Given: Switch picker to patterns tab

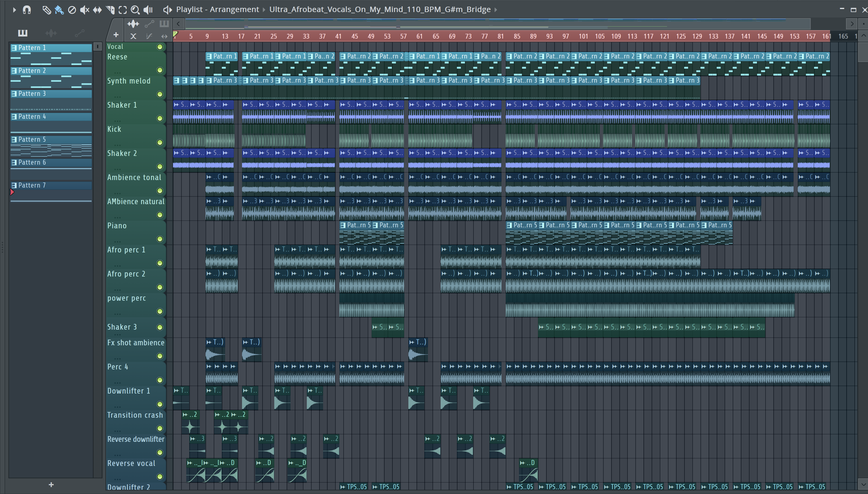Looking at the screenshot, I should (23, 33).
